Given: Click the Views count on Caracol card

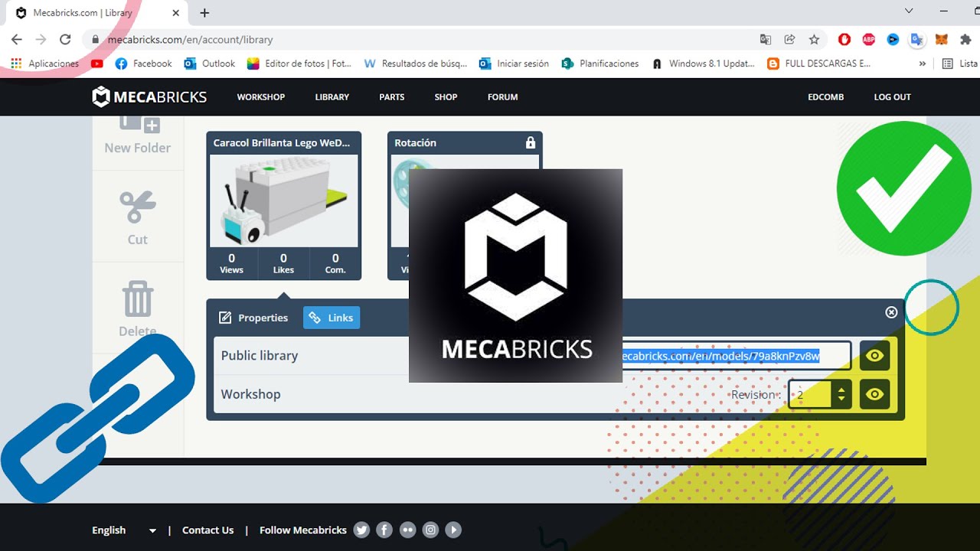Looking at the screenshot, I should (x=231, y=263).
